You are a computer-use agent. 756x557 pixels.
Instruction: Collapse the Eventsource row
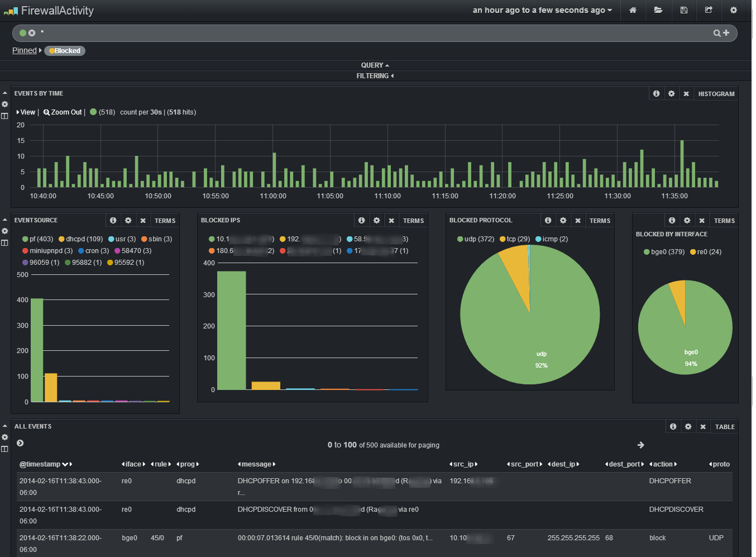tap(4, 220)
